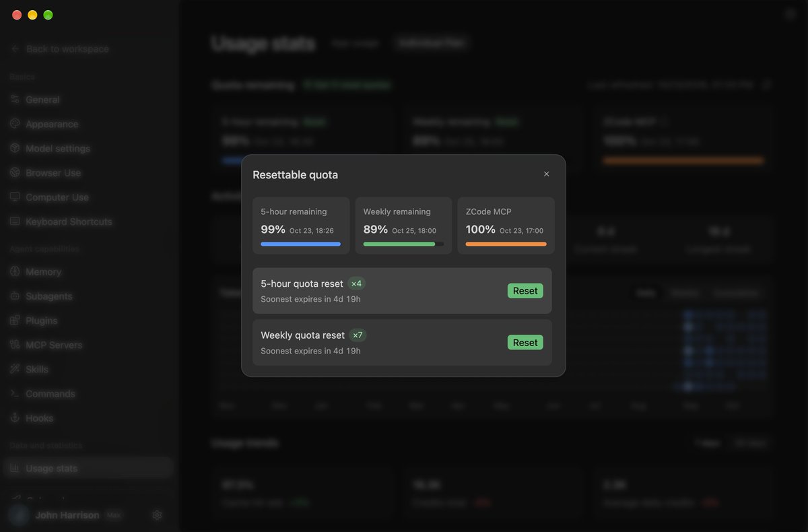
Task: Open Memory via its sidebar icon
Action: pos(15,272)
